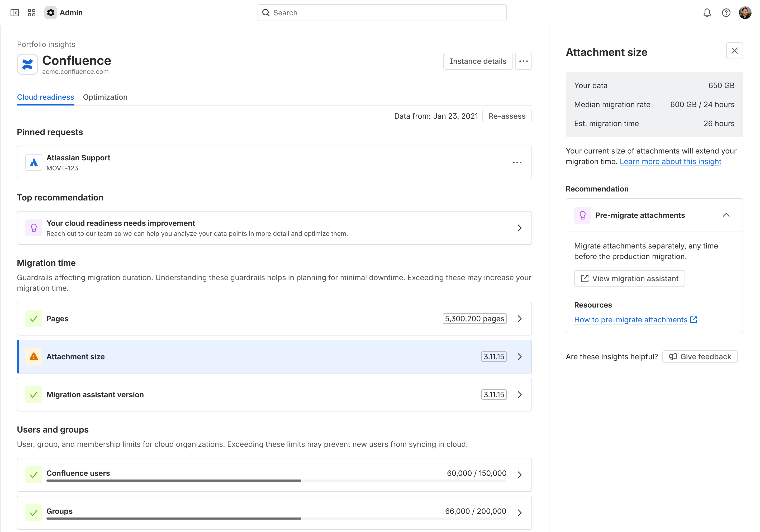Click the 60,000 / 150,000 users count

(477, 473)
